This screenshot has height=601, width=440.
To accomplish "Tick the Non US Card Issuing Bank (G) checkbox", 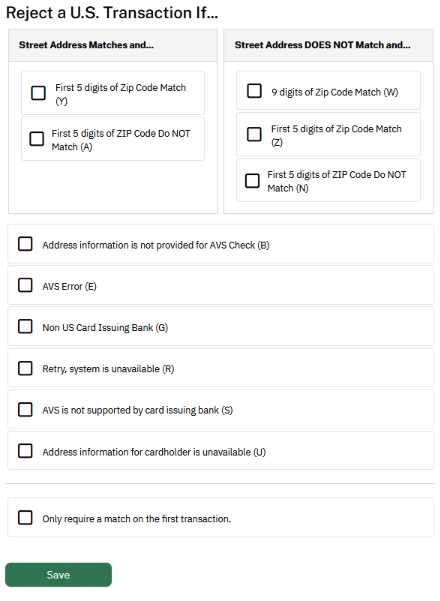I will (25, 327).
